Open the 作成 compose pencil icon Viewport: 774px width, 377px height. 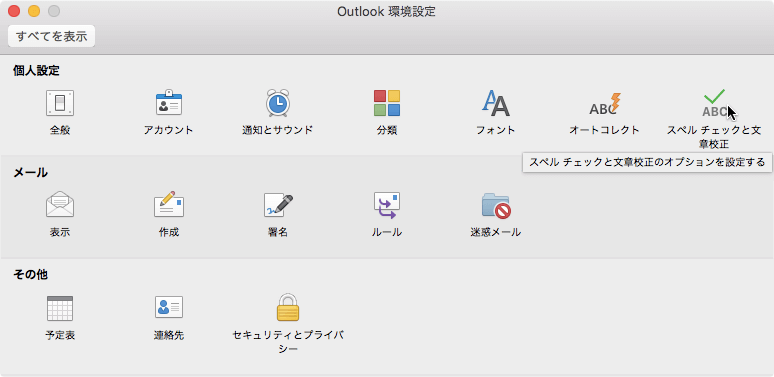point(169,204)
